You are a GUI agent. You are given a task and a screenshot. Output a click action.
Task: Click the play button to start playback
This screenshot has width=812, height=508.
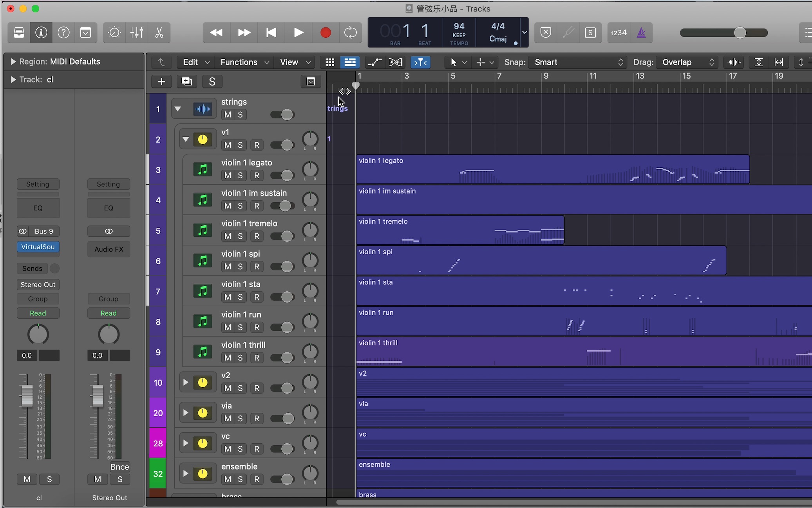[x=298, y=32]
